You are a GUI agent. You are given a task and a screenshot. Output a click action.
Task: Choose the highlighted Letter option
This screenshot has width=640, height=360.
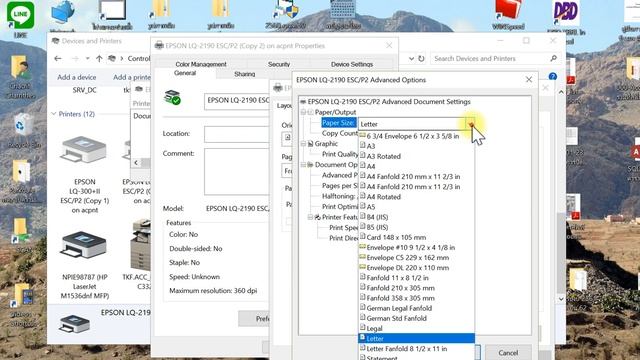click(416, 338)
